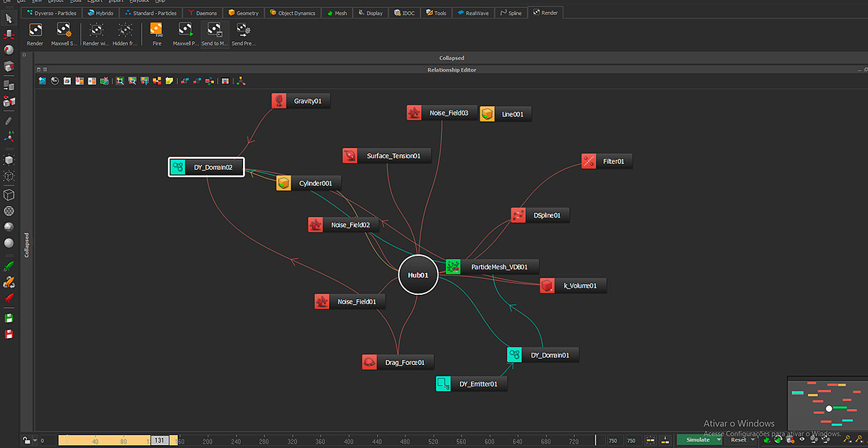
Task: Click the Send Preview icon
Action: [243, 30]
